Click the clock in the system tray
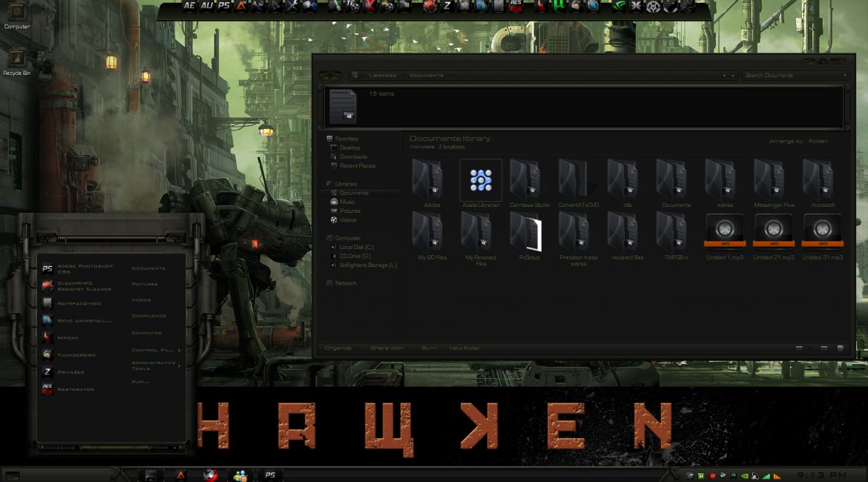This screenshot has height=482, width=868. click(822, 475)
